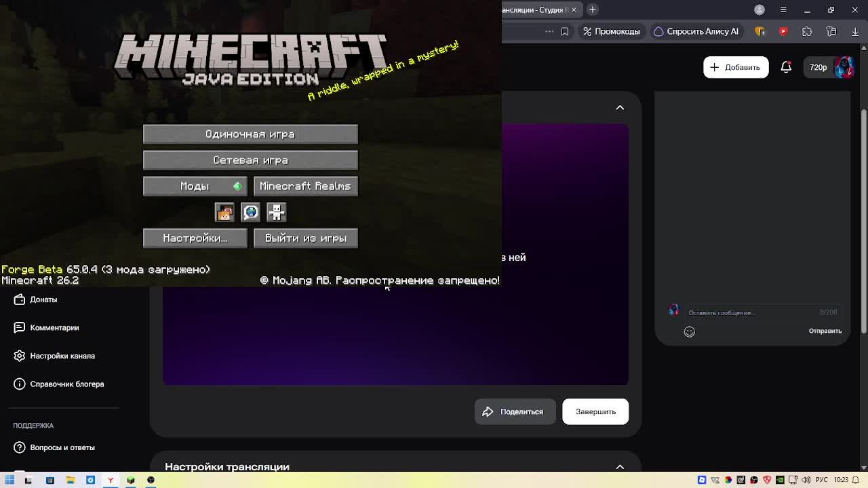Image resolution: width=868 pixels, height=488 pixels.
Task: Open the browser profile avatar icon
Action: [x=759, y=9]
